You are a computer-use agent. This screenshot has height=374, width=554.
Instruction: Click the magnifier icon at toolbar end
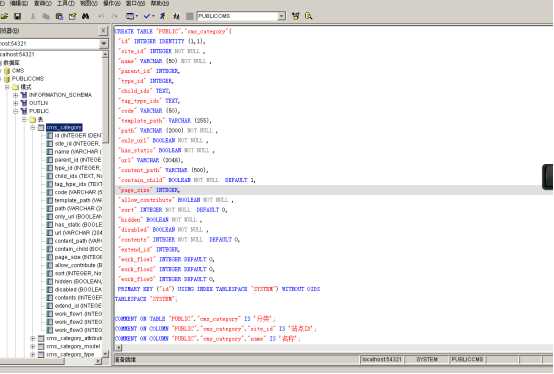(x=308, y=16)
